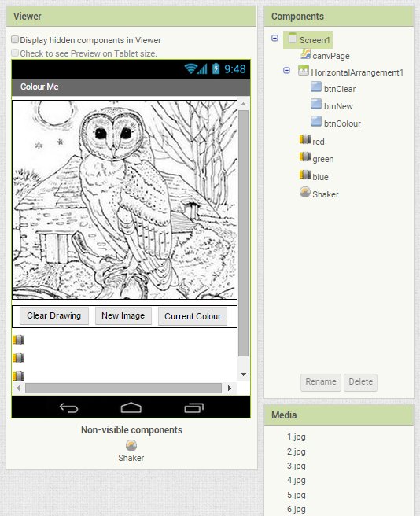
Task: Click the horizontal scrollbar left arrow
Action: pos(18,389)
